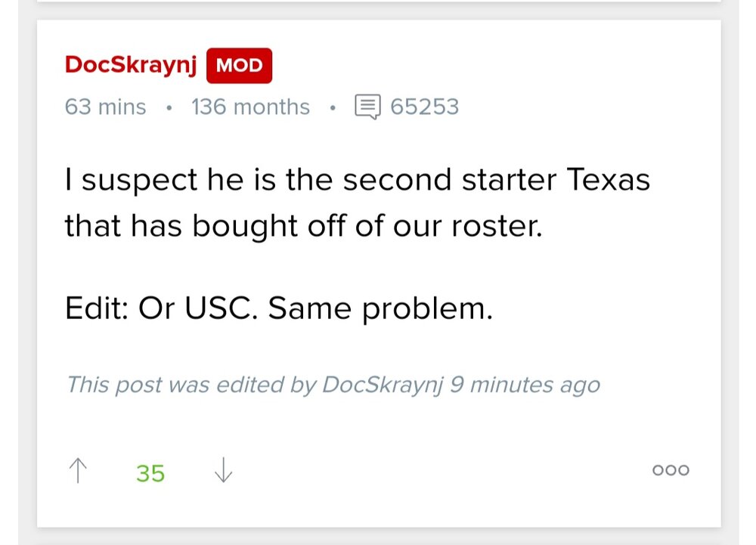Click the line "that has bought off of our roster."
The image size is (756, 545).
tap(303, 225)
